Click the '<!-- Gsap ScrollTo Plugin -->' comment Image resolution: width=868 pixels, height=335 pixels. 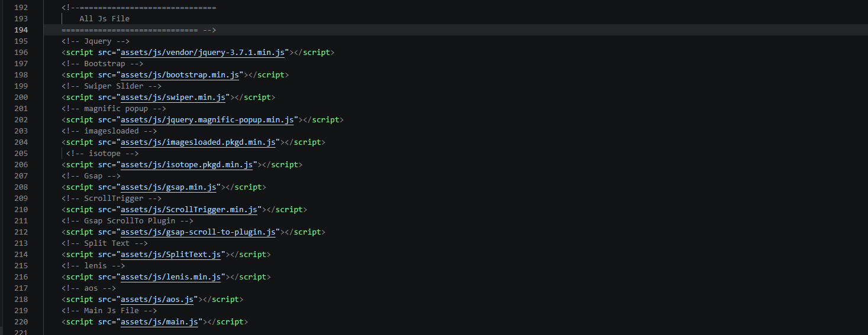[127, 220]
